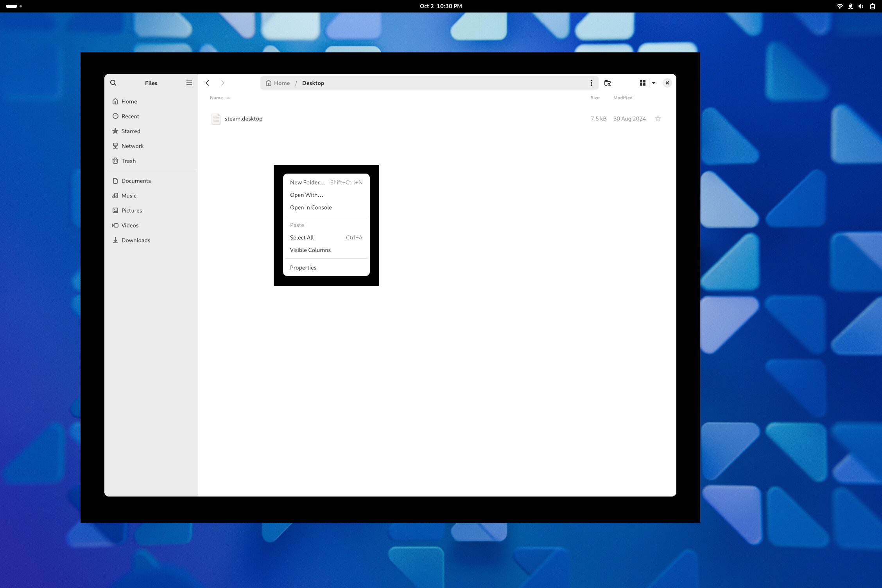Click the battery icon in system tray
Viewport: 882px width, 588px height.
pos(872,6)
